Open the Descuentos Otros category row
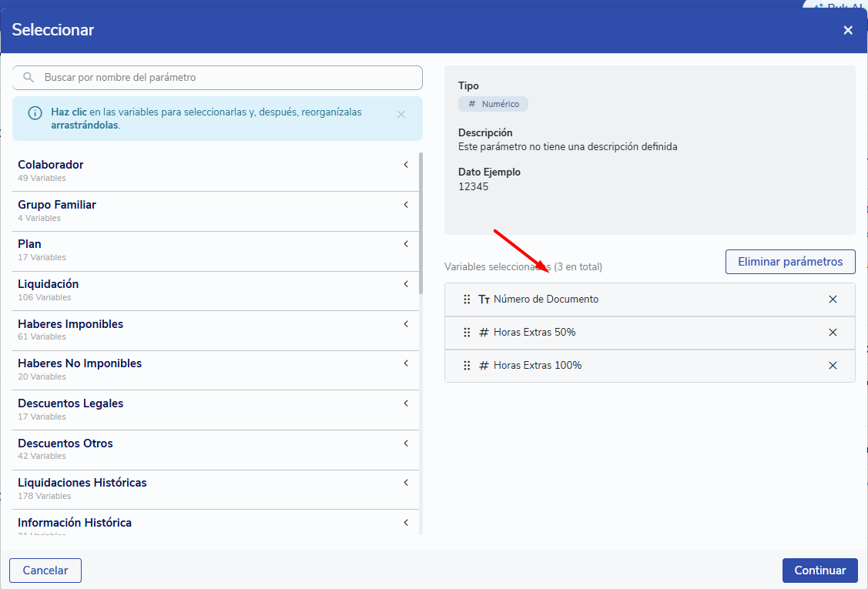Image resolution: width=868 pixels, height=589 pixels. pos(216,450)
